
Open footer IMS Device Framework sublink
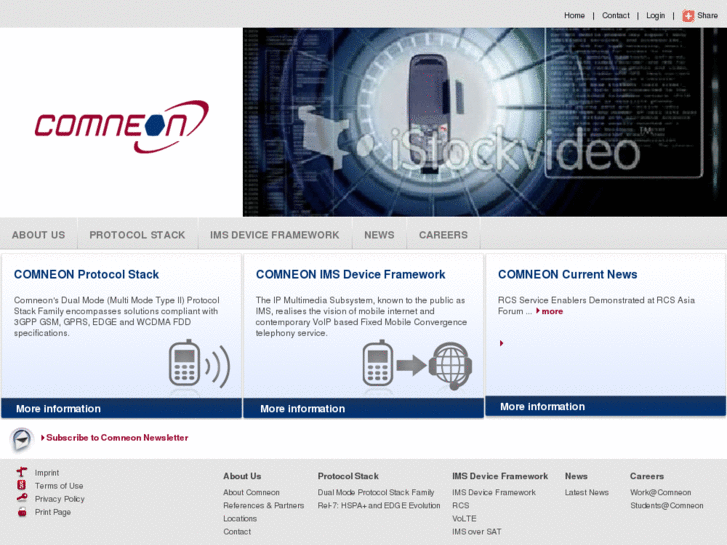494,492
